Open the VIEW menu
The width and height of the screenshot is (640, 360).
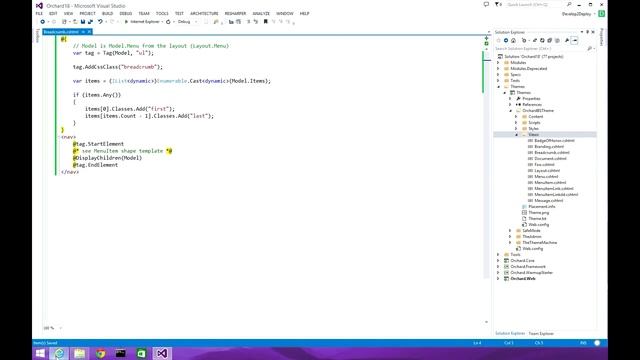point(69,13)
